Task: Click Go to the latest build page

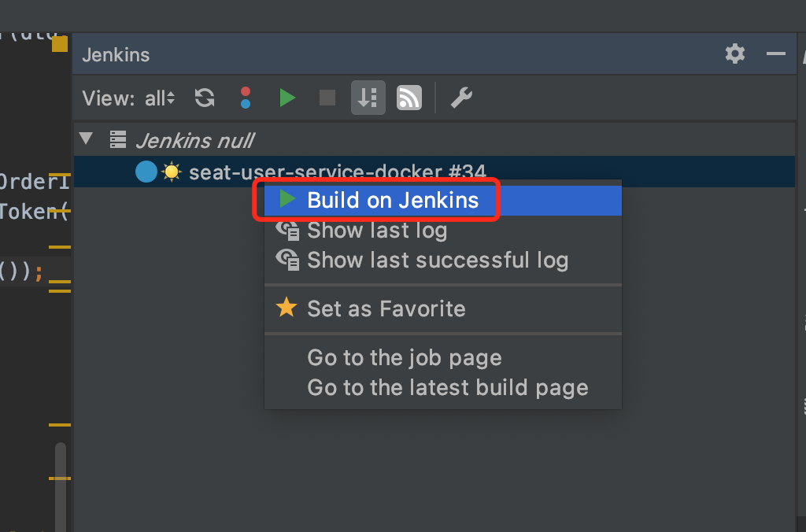Action: (x=447, y=388)
